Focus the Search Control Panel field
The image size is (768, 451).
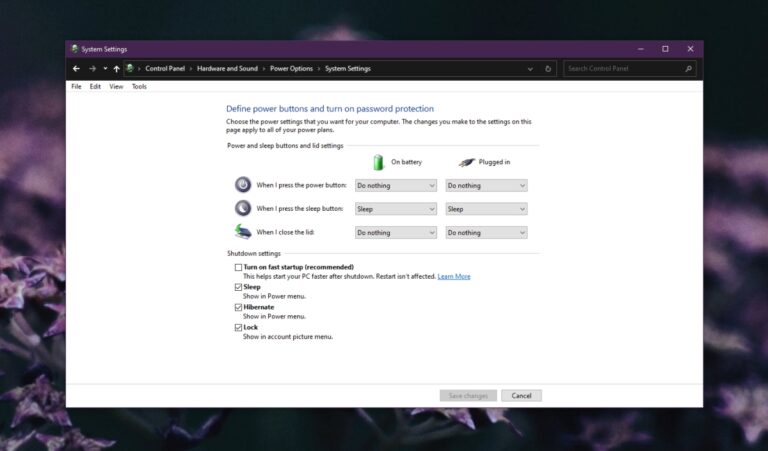coord(629,69)
